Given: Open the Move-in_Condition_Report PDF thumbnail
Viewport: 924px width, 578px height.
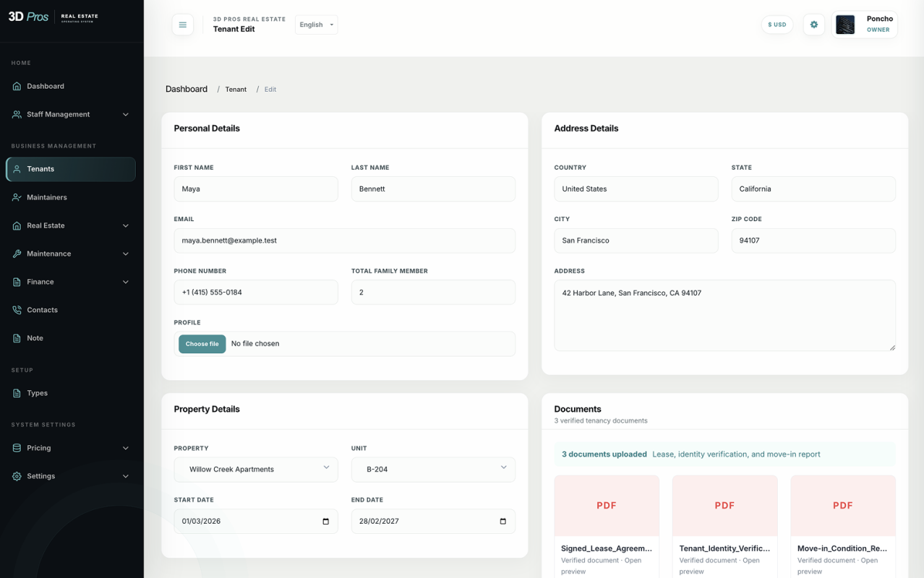Looking at the screenshot, I should (843, 505).
